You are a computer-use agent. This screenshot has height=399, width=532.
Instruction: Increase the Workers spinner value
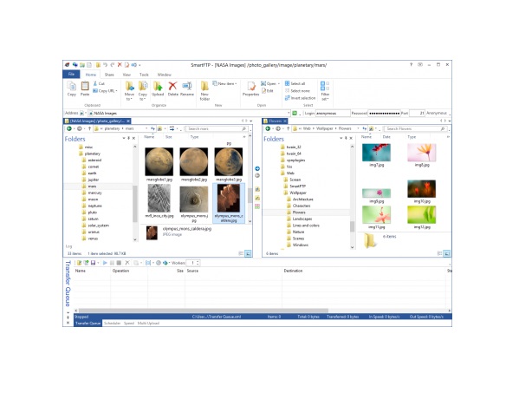pos(198,261)
